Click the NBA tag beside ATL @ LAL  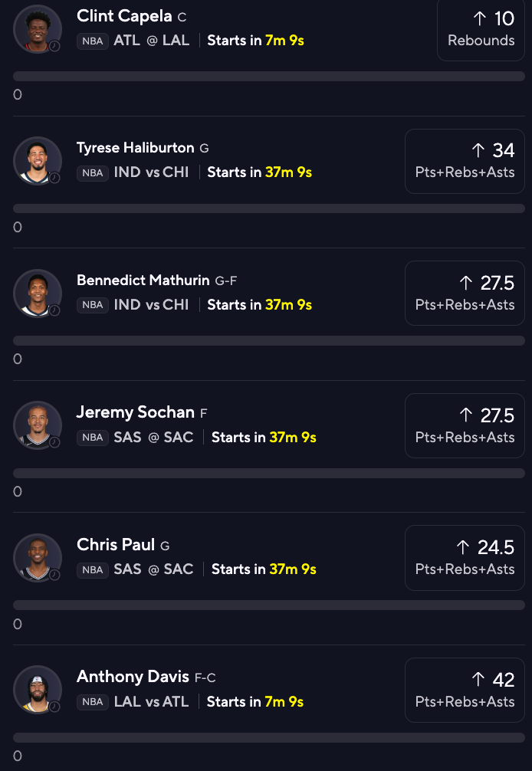point(93,41)
